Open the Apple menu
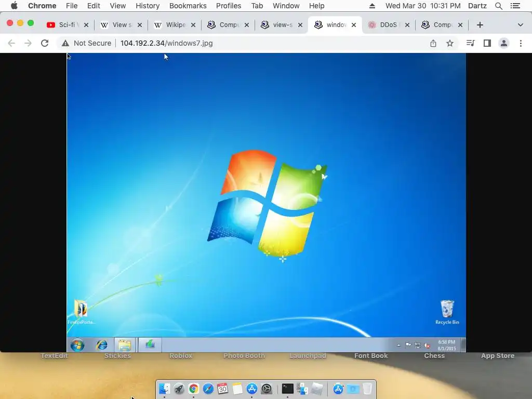The height and width of the screenshot is (399, 532). point(14,6)
